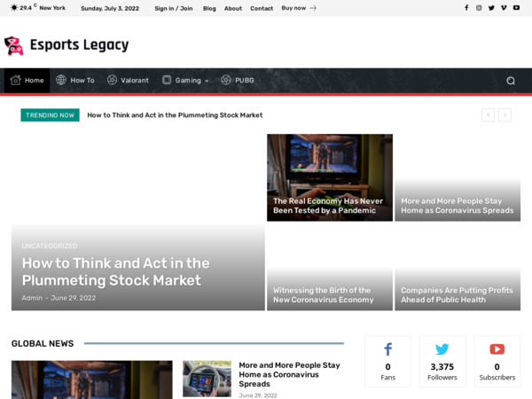This screenshot has height=399, width=532.
Task: Open trending headline about Plummeting Stock Market
Action: pos(175,115)
